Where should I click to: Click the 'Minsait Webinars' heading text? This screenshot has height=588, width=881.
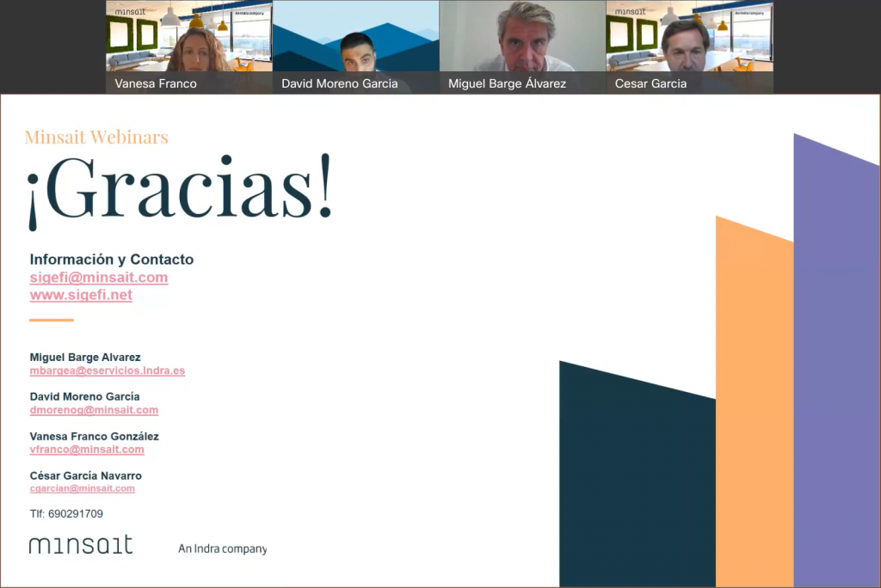point(96,137)
